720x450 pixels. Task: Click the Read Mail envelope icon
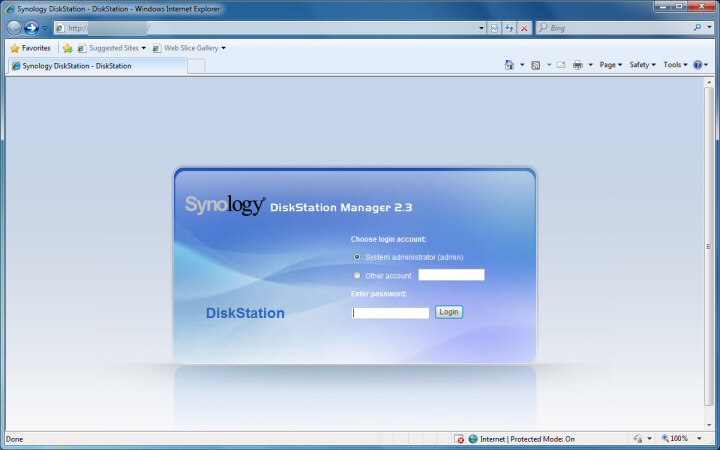(561, 65)
